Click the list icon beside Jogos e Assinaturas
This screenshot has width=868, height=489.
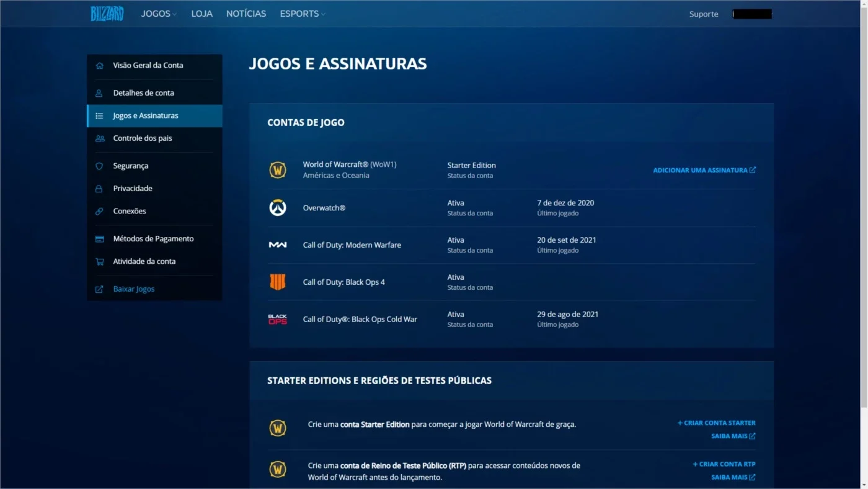click(99, 116)
